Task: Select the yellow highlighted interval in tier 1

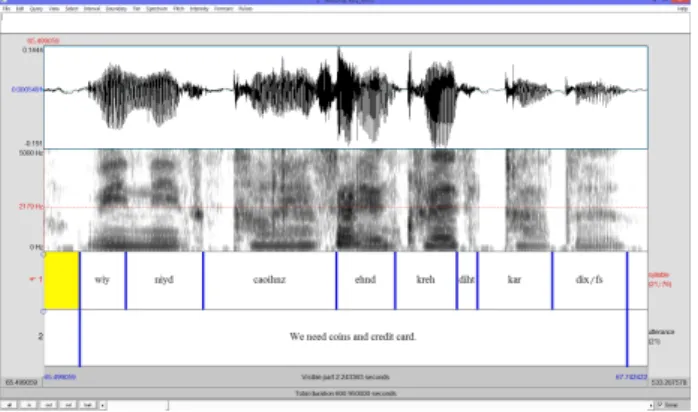Action: click(61, 280)
